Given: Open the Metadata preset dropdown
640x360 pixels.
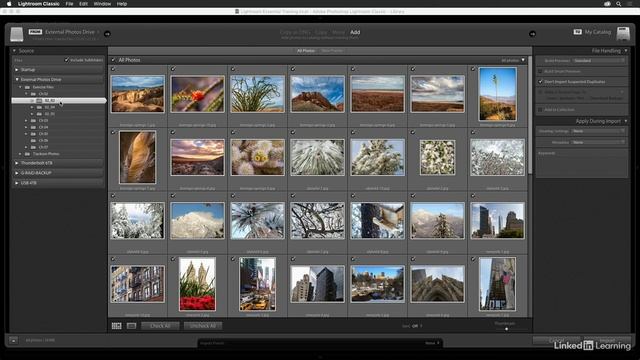Looking at the screenshot, I should coord(598,142).
